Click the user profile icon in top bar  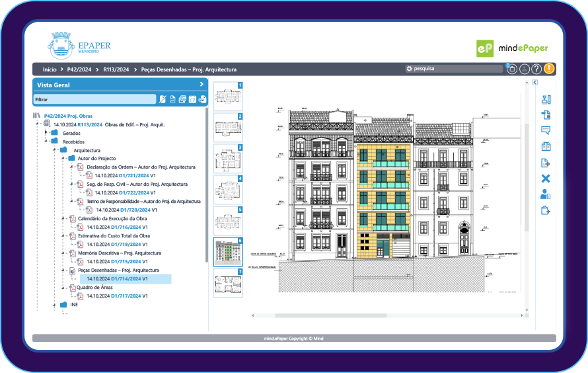524,69
